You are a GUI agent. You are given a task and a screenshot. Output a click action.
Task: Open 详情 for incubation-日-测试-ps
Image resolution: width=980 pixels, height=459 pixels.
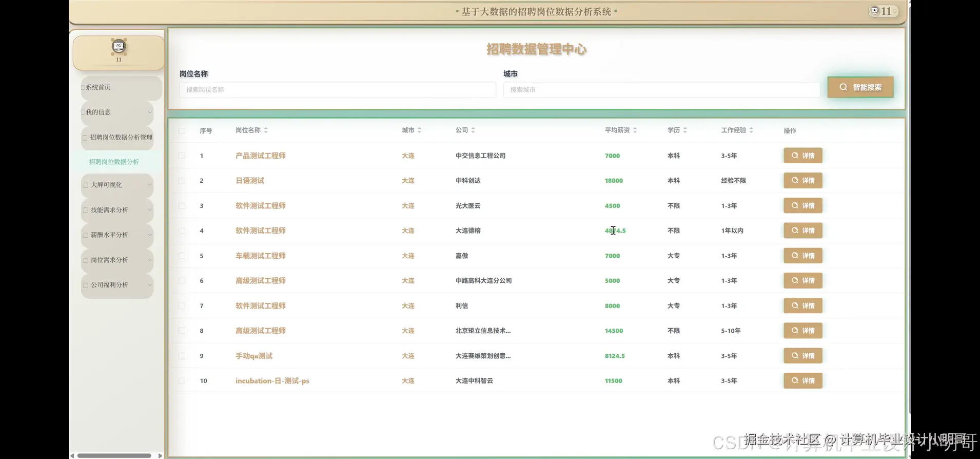(x=803, y=381)
